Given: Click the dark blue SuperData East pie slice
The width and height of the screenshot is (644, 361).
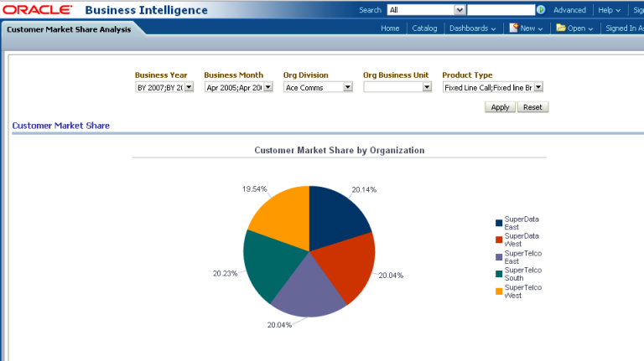Looking at the screenshot, I should click(335, 219).
